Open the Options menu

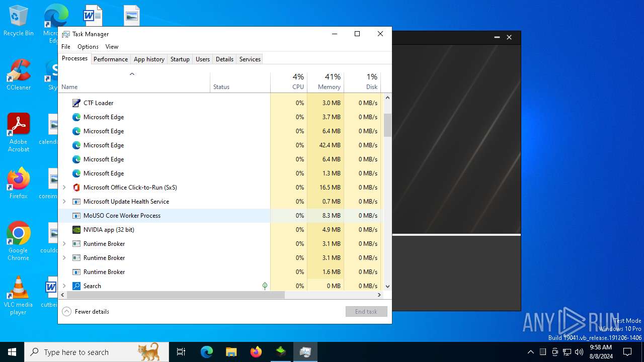(x=88, y=47)
